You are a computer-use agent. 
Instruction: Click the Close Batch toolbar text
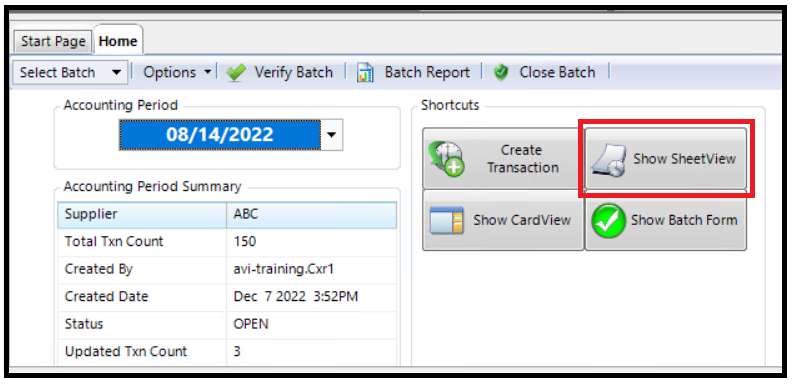coord(557,73)
